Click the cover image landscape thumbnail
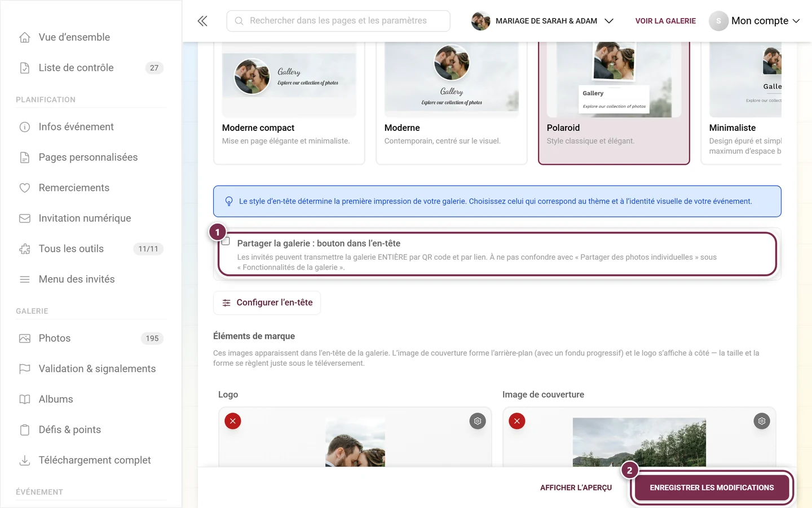Image resolution: width=812 pixels, height=508 pixels. (639, 443)
